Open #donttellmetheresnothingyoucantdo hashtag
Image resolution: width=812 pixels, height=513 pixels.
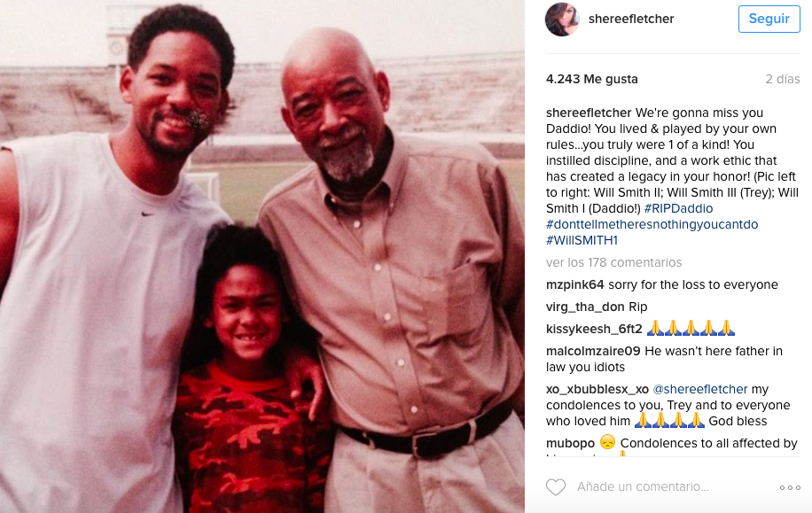pyautogui.click(x=652, y=225)
